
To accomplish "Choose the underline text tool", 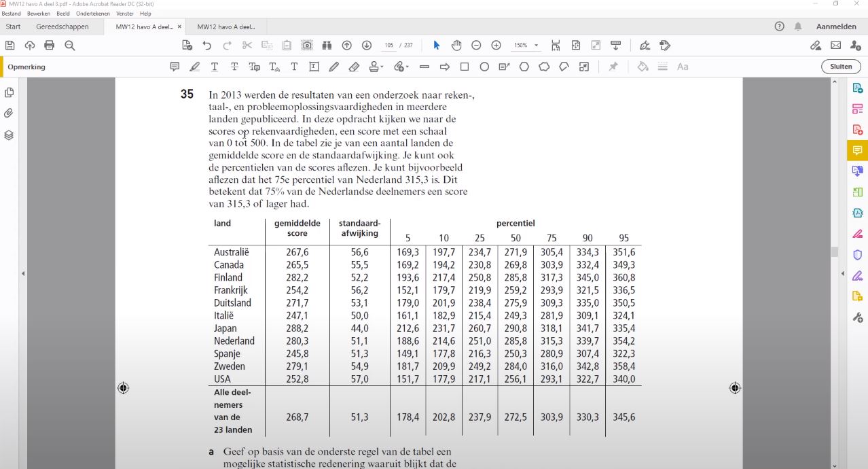I will coord(215,67).
